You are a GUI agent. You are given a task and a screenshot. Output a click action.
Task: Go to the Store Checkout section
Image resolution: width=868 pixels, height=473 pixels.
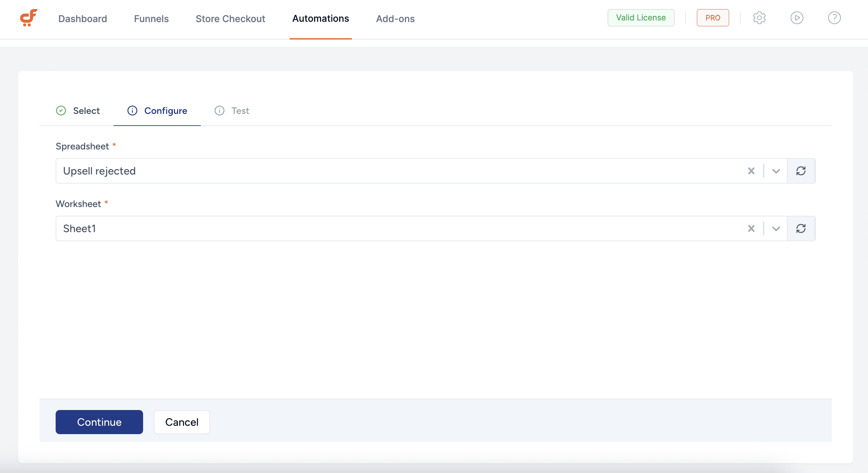230,18
